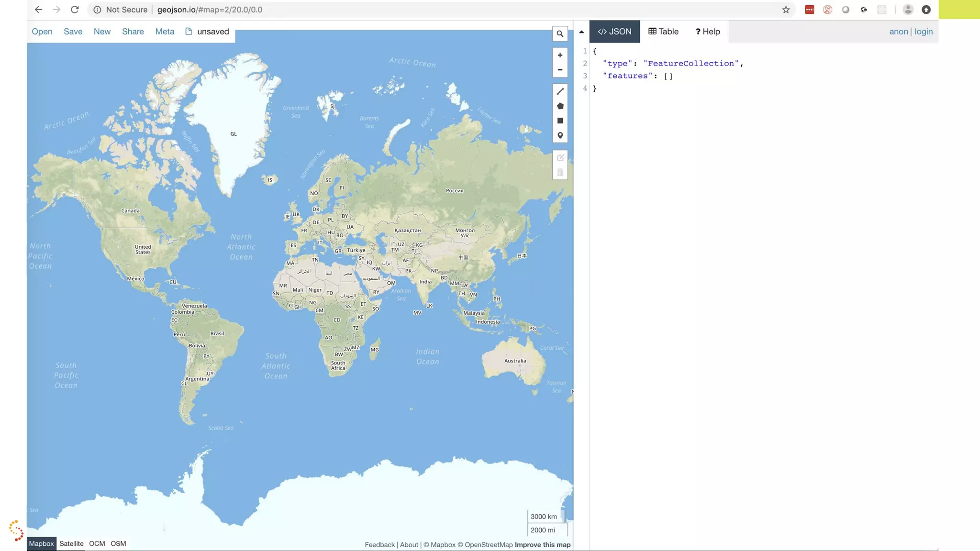Select the draw rectangle tool
Viewport: 980px width, 551px height.
(x=560, y=121)
